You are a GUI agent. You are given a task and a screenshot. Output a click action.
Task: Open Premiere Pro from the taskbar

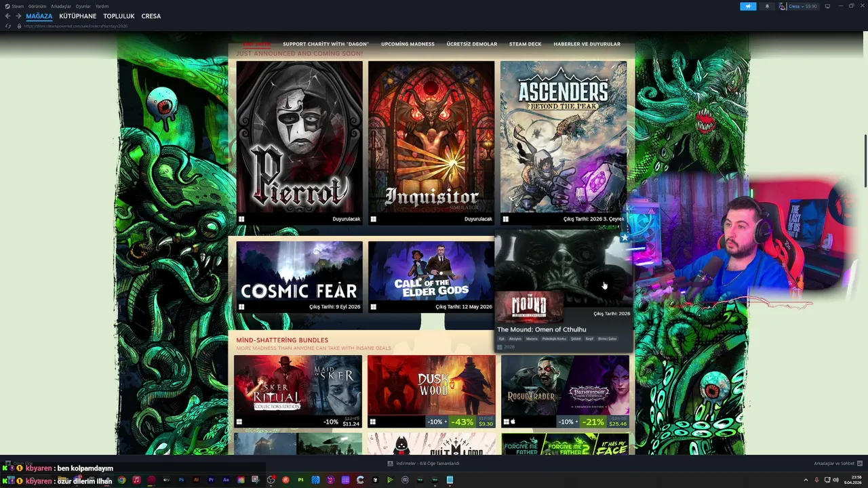tap(211, 480)
